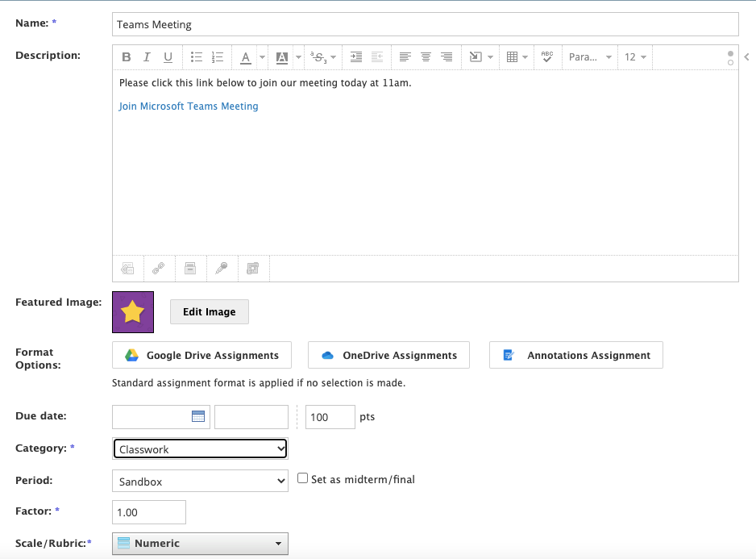The height and width of the screenshot is (559, 756).
Task: Toggle underline formatting
Action: click(168, 57)
